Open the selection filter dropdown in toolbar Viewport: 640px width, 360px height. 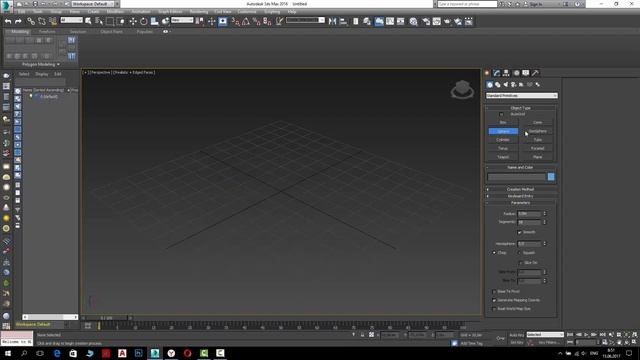[x=71, y=20]
